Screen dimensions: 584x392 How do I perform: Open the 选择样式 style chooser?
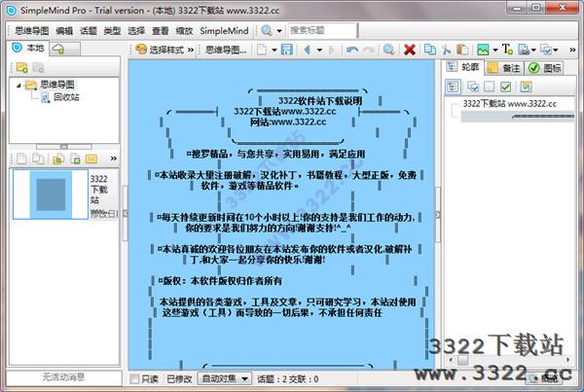click(x=161, y=50)
